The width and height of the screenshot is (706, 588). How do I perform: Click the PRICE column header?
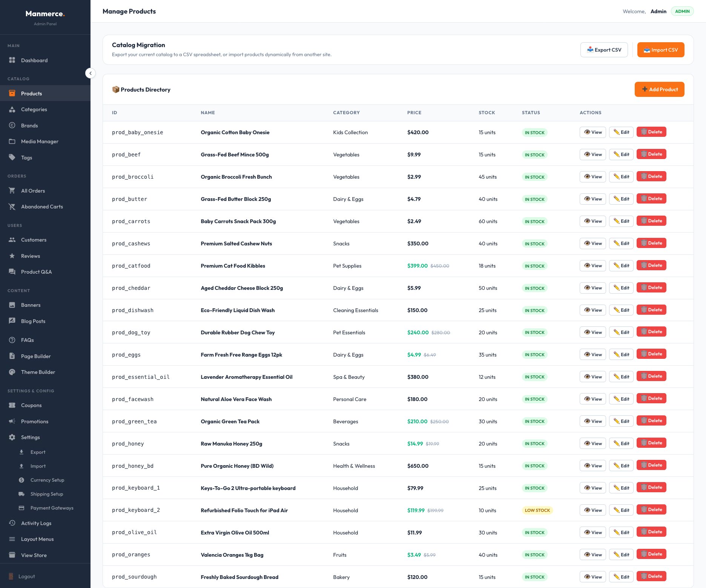pos(414,113)
